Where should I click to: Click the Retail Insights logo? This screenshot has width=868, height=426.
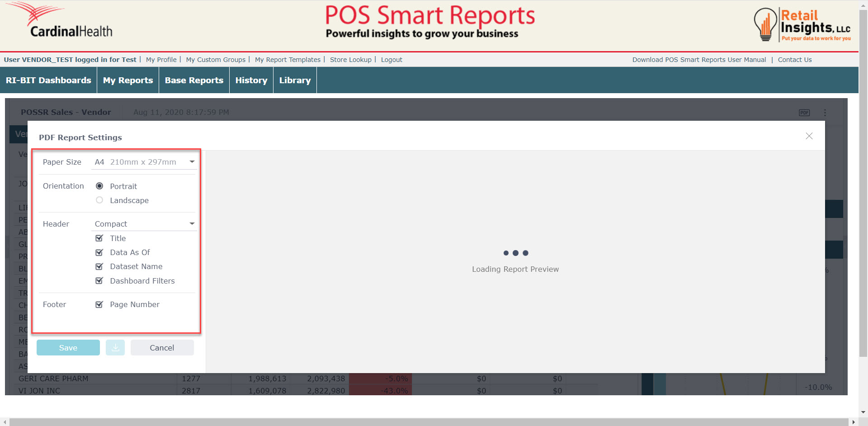[x=802, y=25]
